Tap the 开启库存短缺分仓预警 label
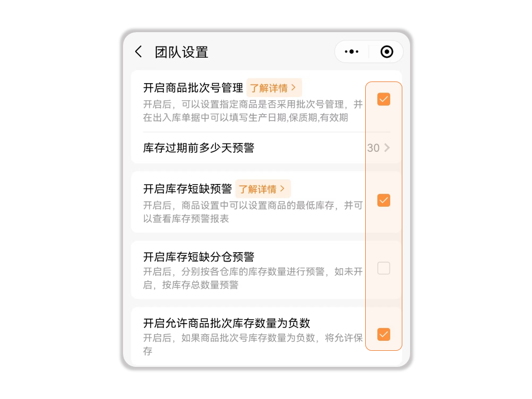Image resolution: width=532 pixels, height=399 pixels. (198, 257)
